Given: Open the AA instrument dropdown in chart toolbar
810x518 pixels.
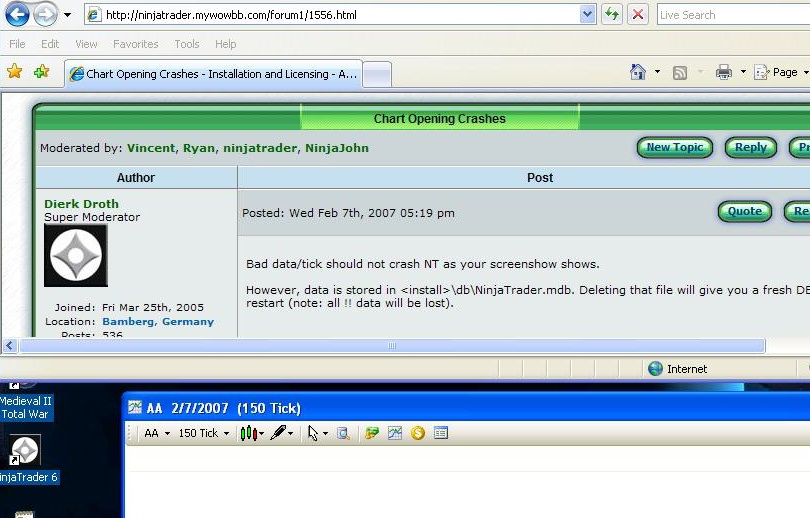Looking at the screenshot, I should 157,433.
